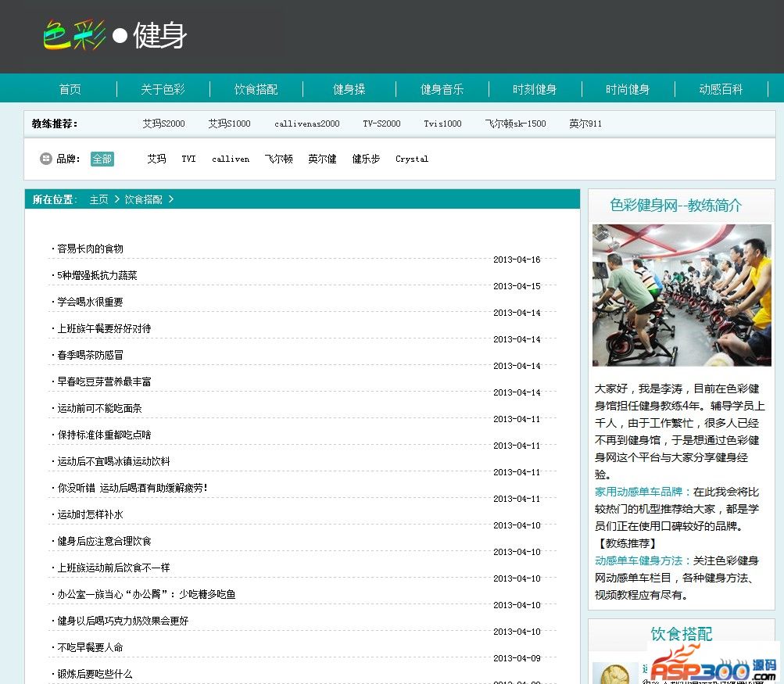The width and height of the screenshot is (784, 684).
Task: Open 健身音乐 in the navigation bar
Action: [x=442, y=89]
